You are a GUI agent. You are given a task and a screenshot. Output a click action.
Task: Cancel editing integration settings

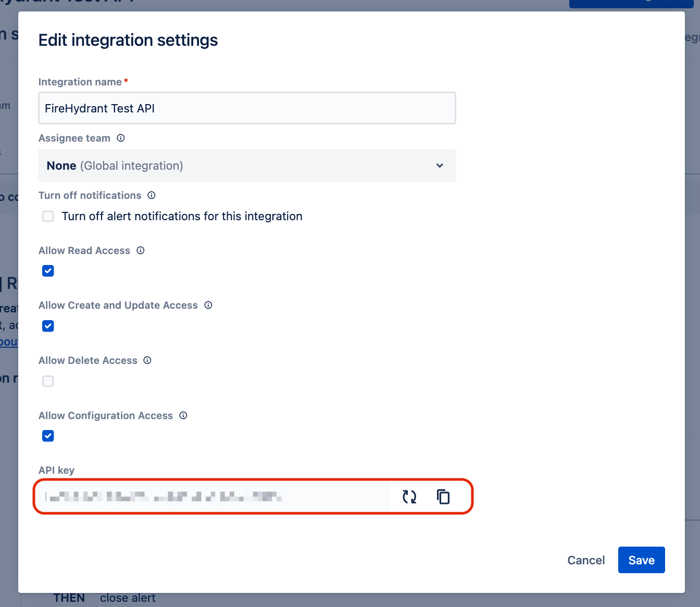[x=586, y=560]
